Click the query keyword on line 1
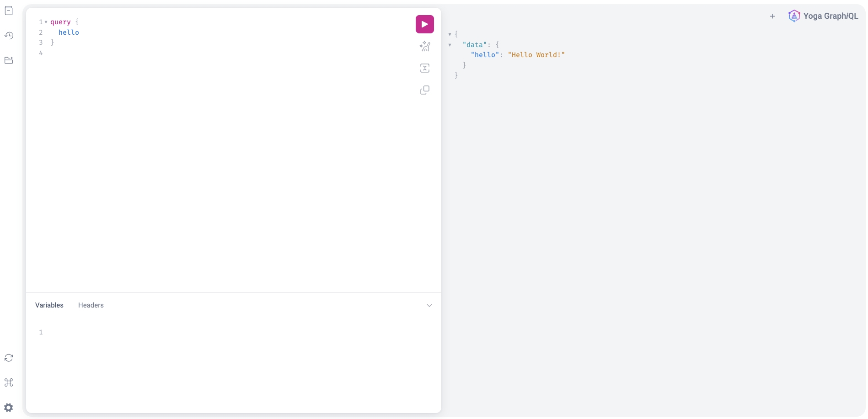Viewport: 868px width, 419px height. pos(60,22)
